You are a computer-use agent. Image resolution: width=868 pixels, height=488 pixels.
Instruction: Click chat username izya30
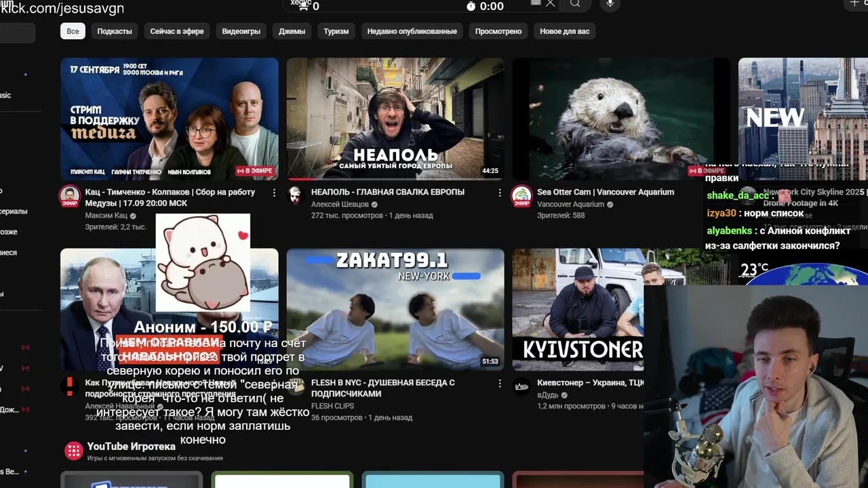tap(721, 213)
